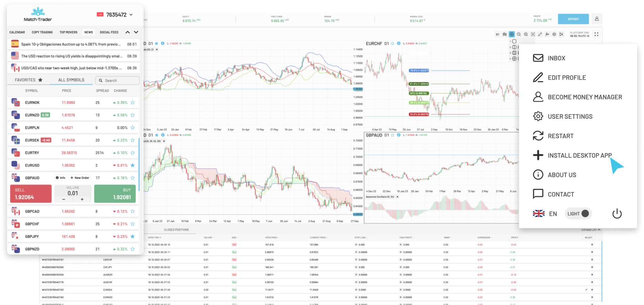Select the 4-chart grid layout option
This screenshot has width=644, height=305.
point(514,59)
